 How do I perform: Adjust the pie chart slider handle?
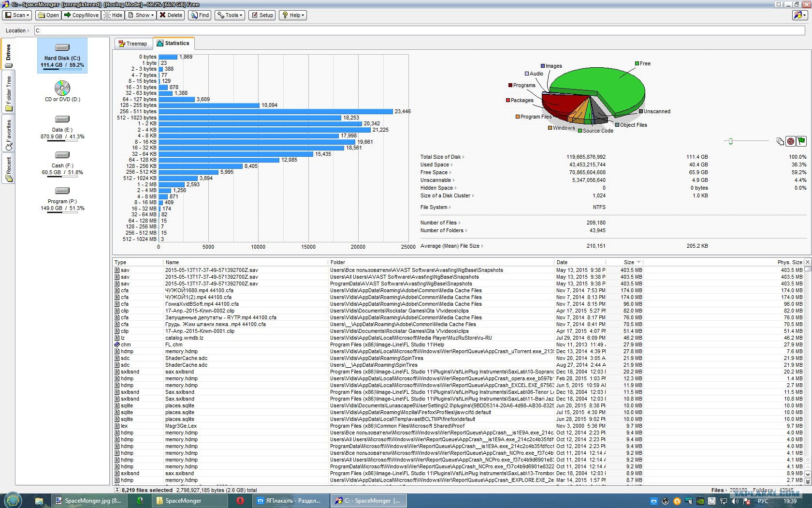pyautogui.click(x=730, y=141)
